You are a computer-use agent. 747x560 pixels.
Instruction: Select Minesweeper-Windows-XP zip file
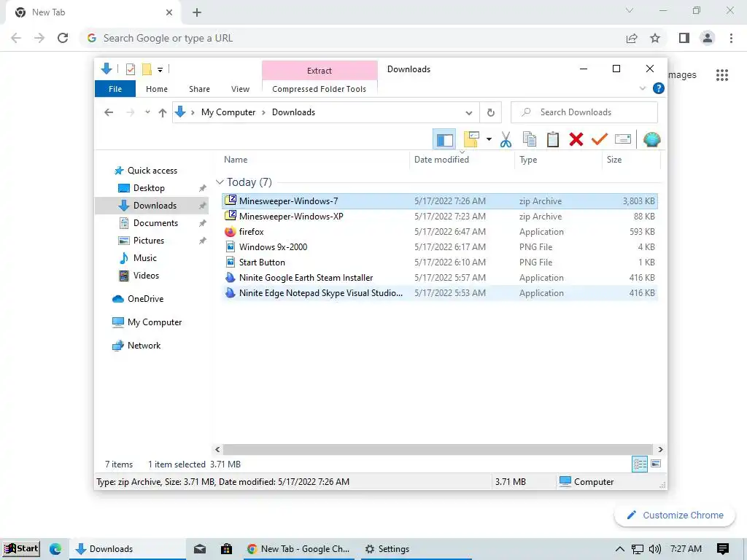440,216
